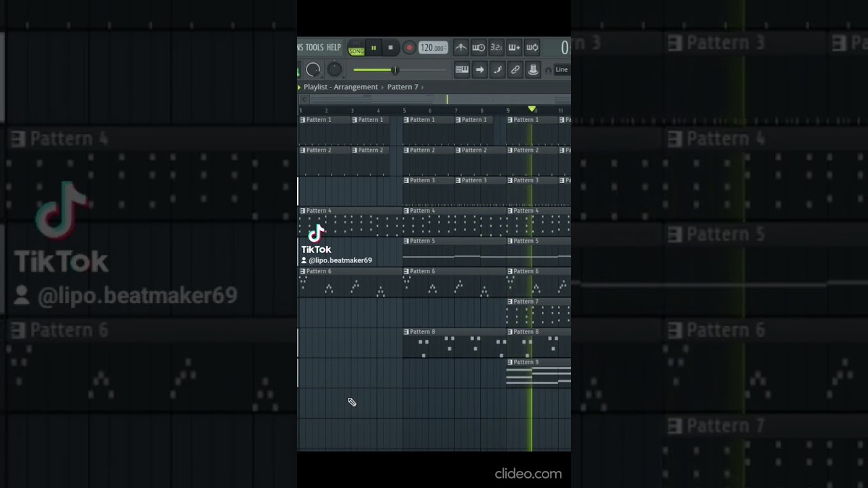Open Pattern 5 clip menu icon at bar 9
This screenshot has width=868, height=488.
(511, 241)
